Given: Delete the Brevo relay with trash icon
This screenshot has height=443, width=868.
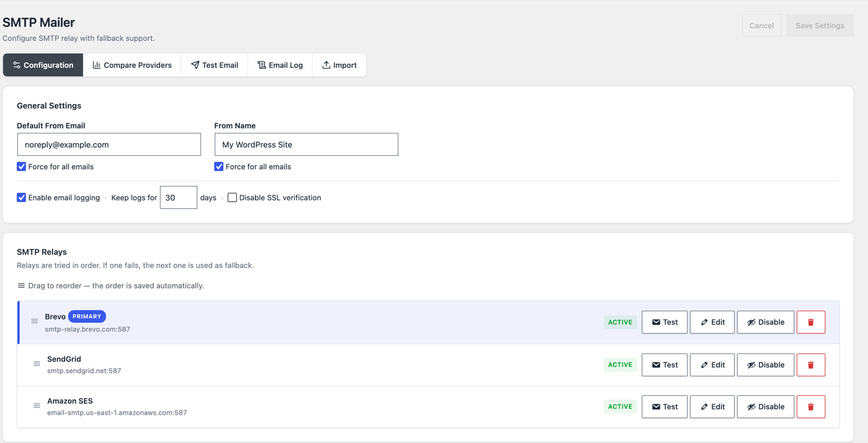Looking at the screenshot, I should point(810,322).
